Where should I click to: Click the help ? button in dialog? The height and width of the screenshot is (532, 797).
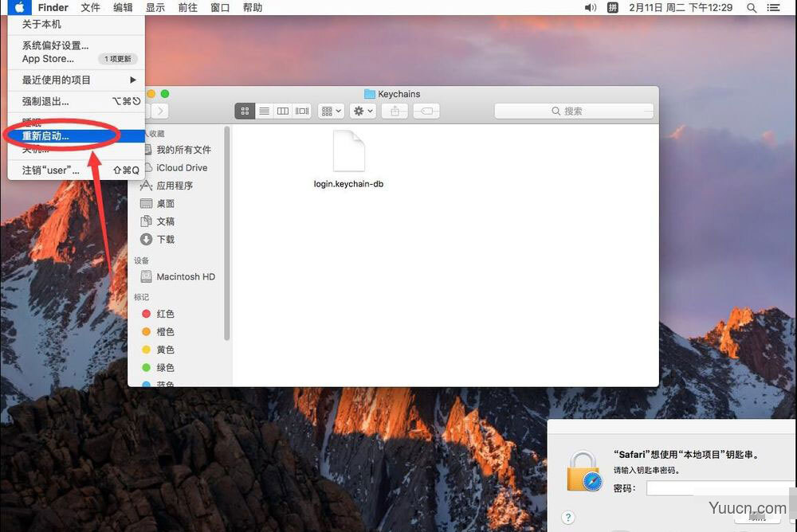pos(568,517)
